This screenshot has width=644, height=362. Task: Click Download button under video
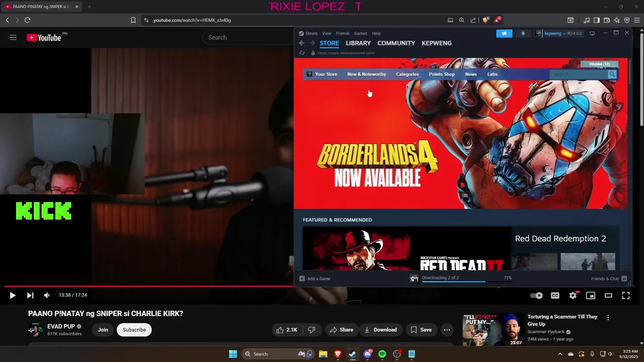click(x=380, y=330)
